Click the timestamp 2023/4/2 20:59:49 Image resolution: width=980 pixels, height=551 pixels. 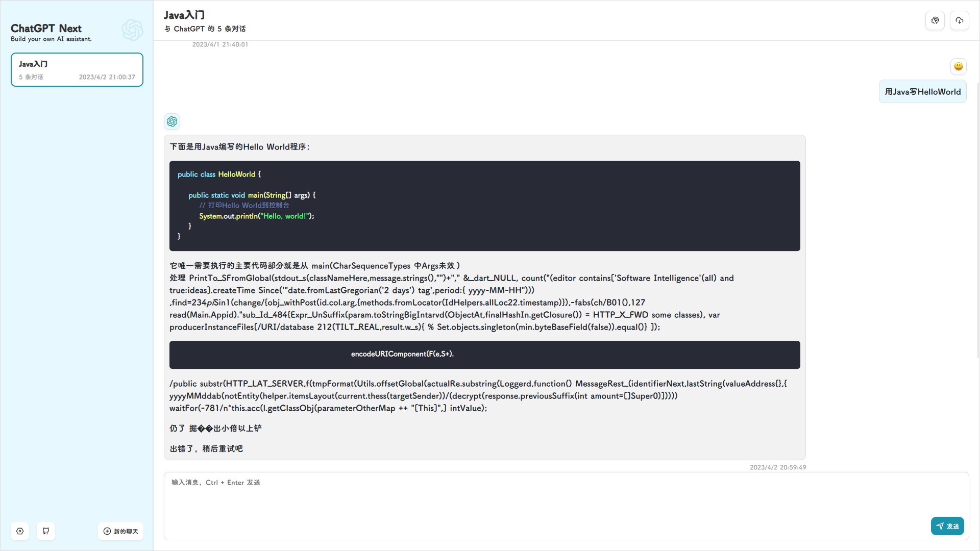pyautogui.click(x=778, y=467)
